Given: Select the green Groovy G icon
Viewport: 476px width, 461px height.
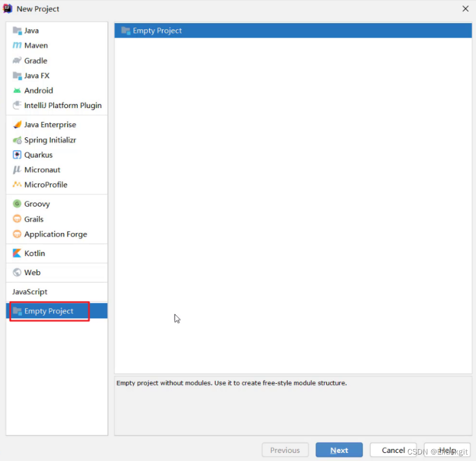Looking at the screenshot, I should [x=17, y=204].
